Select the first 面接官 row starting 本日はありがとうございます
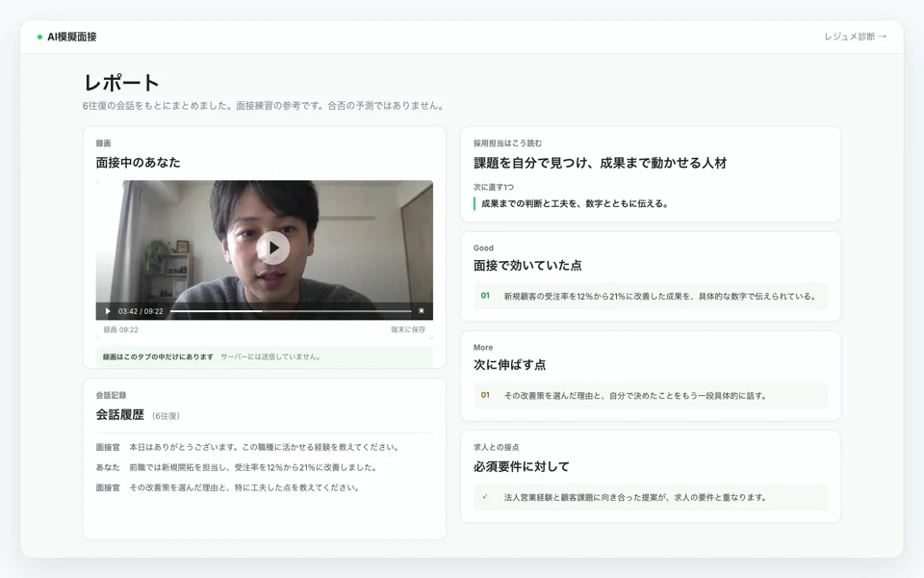924x578 pixels. point(265,447)
